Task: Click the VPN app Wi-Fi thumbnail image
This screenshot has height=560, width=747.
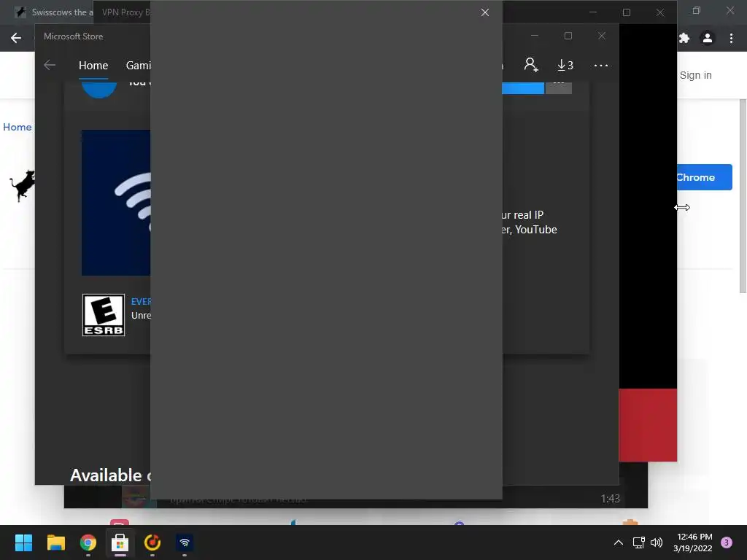Action: pyautogui.click(x=116, y=203)
